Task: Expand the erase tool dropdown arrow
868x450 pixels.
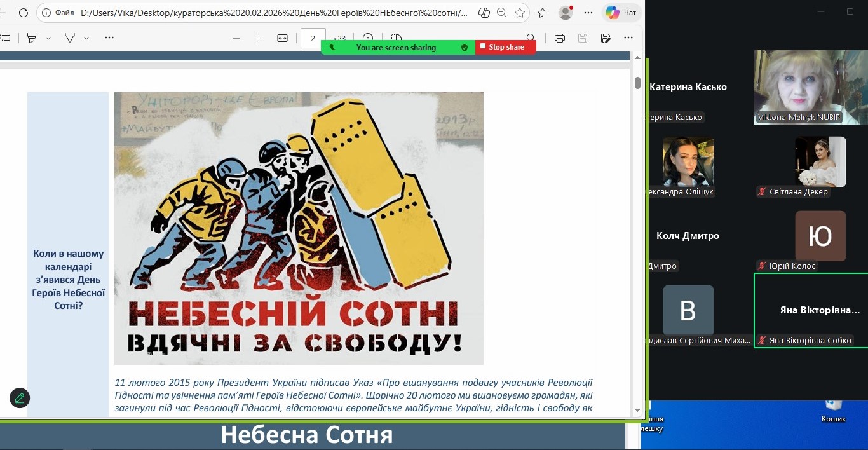Action: (x=86, y=38)
